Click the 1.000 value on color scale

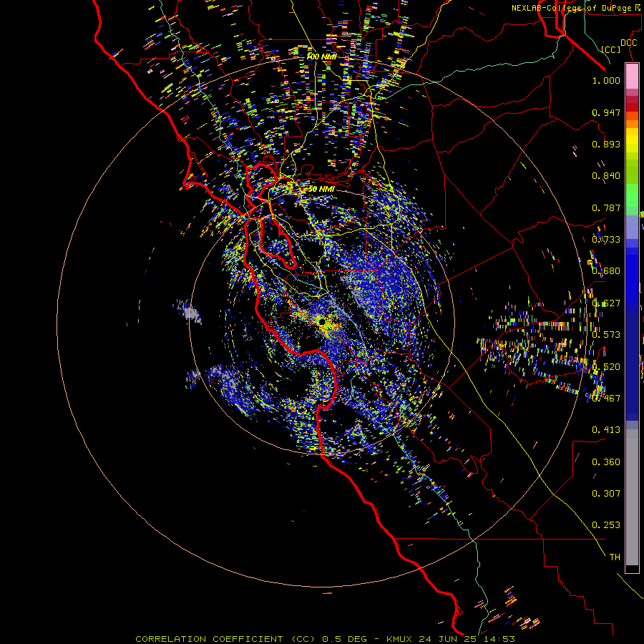tap(606, 80)
